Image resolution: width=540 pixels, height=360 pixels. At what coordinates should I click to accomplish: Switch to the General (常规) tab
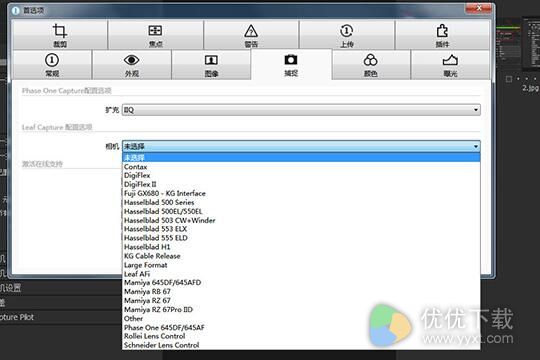coord(52,65)
